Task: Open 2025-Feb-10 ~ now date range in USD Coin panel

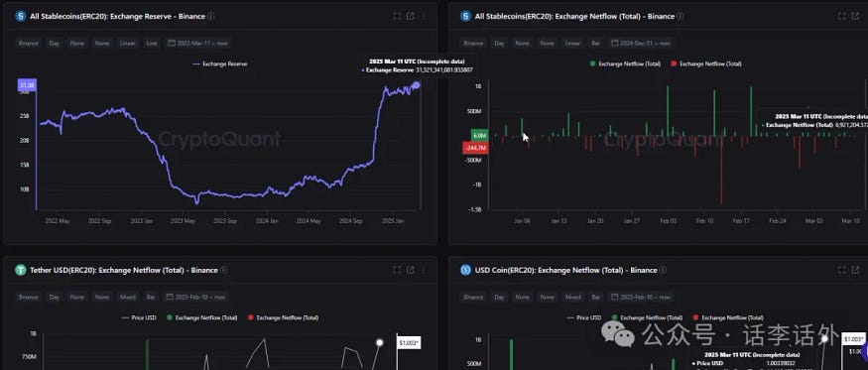Action: tap(641, 297)
